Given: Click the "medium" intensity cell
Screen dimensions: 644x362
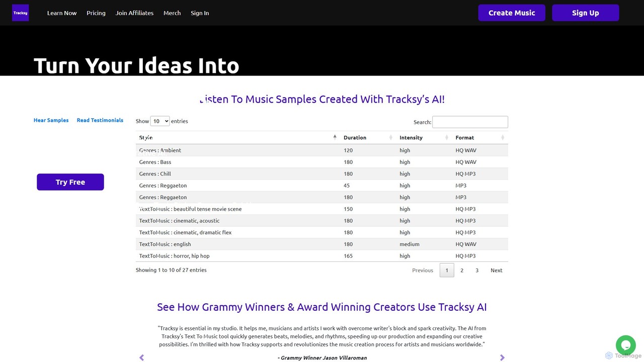Looking at the screenshot, I should 410,244.
